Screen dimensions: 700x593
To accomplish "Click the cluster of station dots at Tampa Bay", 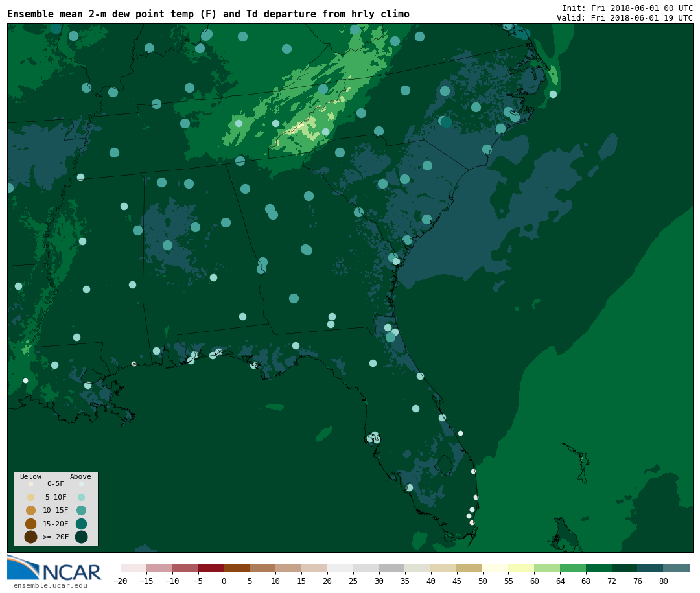I will (373, 438).
